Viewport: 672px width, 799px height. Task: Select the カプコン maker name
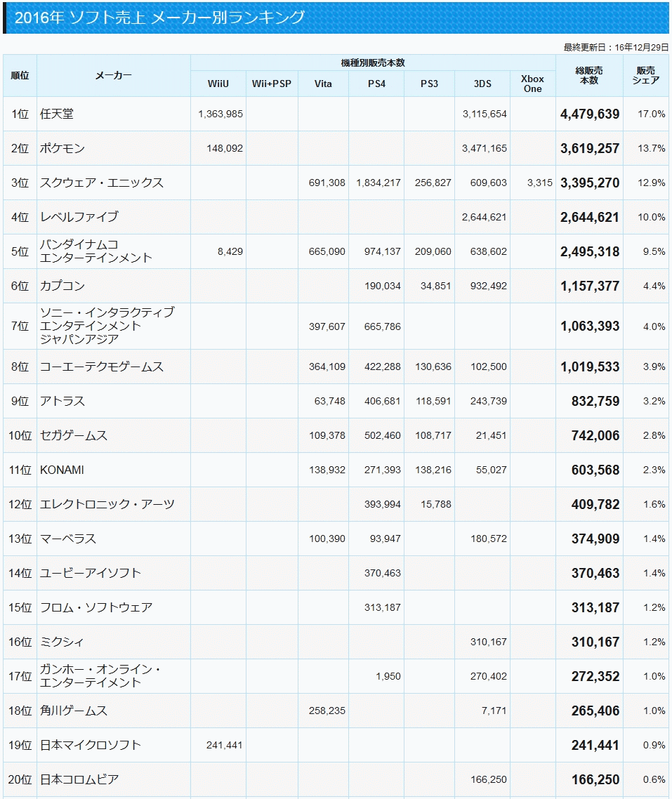click(62, 286)
